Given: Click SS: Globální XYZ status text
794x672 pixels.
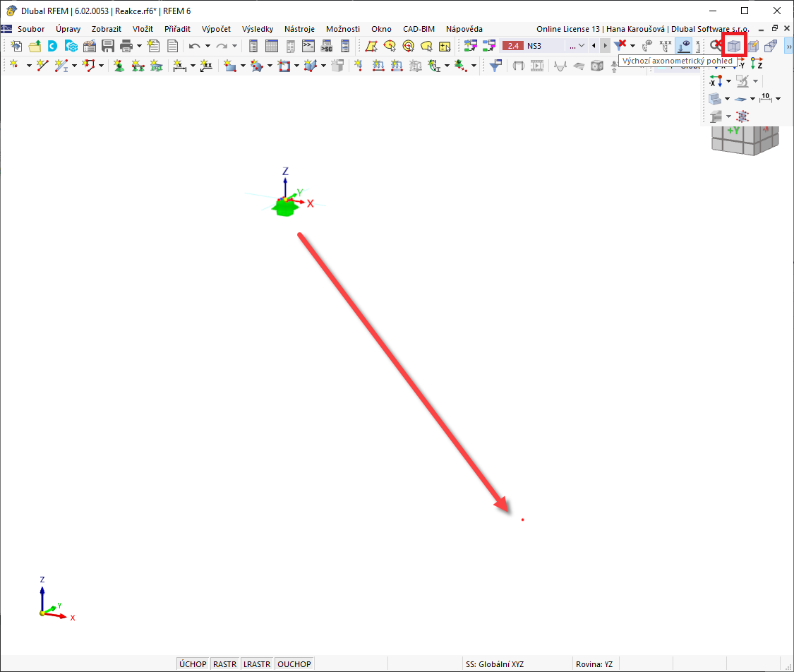Looking at the screenshot, I should (x=495, y=664).
